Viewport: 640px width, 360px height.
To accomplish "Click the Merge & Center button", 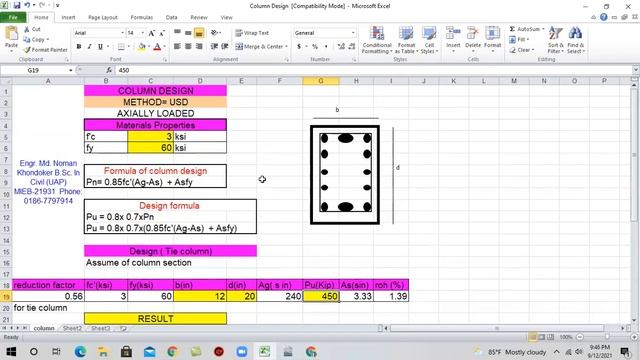I will 261,47.
